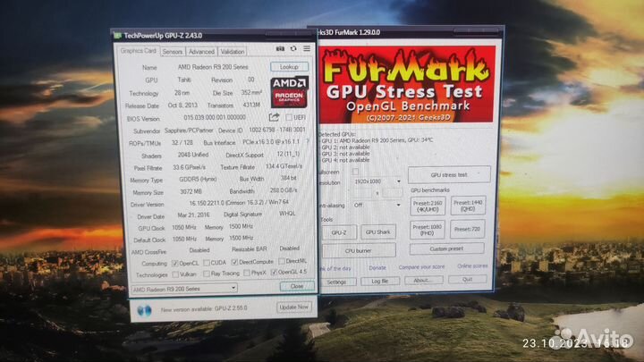Click the refresh icon in GPU-Z
Viewport: 644px width, 362px height.
click(x=292, y=49)
